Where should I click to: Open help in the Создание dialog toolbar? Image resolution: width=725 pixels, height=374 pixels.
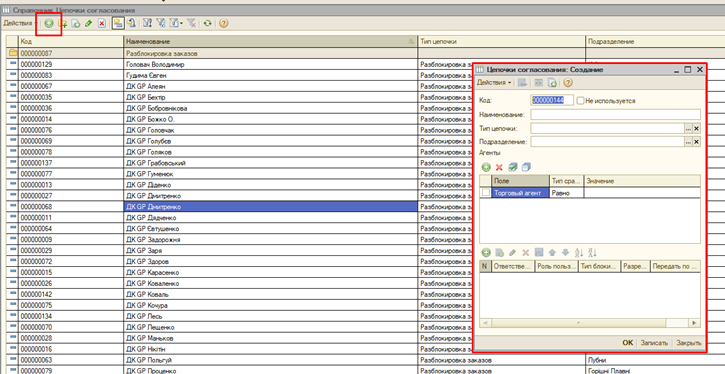pyautogui.click(x=568, y=83)
